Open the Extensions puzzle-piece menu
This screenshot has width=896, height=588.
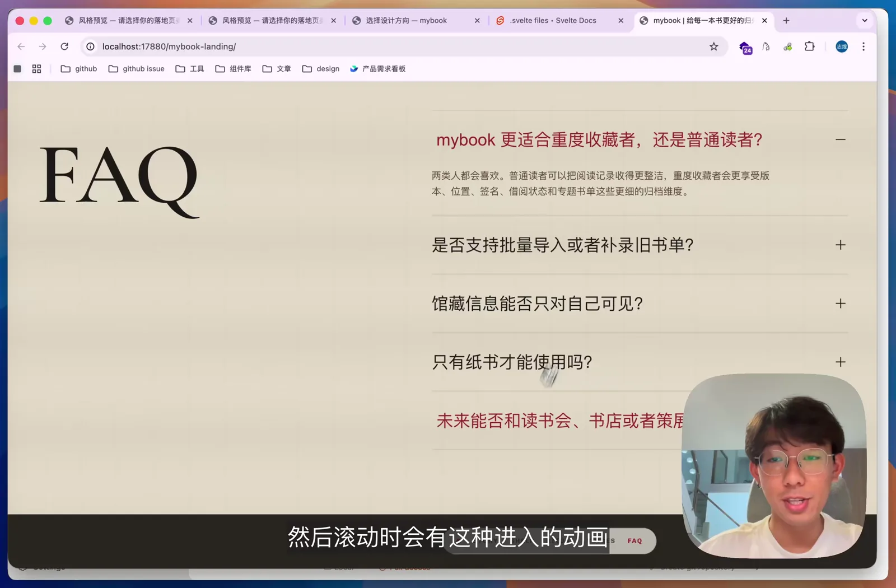[809, 46]
